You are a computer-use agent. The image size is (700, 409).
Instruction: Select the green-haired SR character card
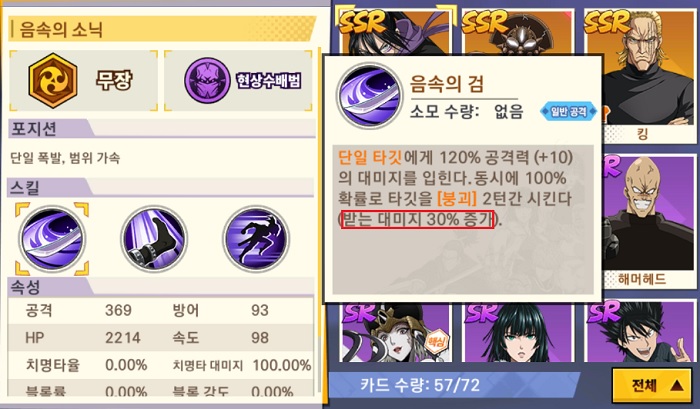[518, 333]
